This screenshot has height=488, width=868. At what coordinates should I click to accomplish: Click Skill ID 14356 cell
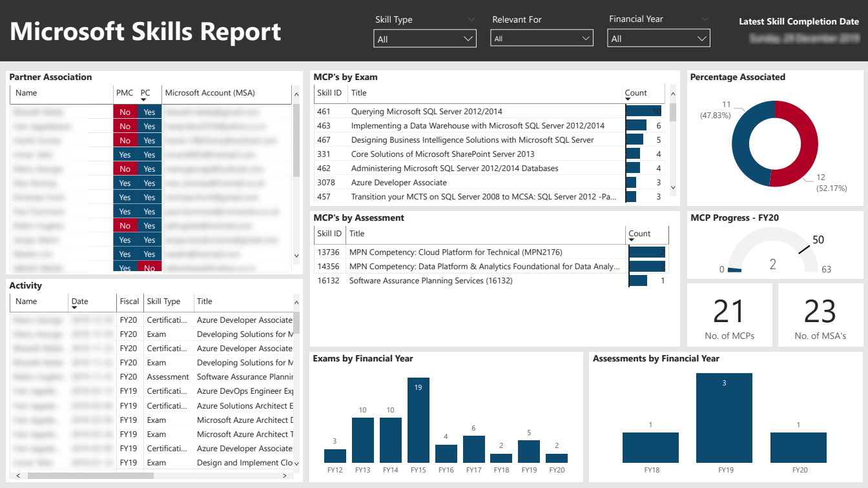[328, 266]
